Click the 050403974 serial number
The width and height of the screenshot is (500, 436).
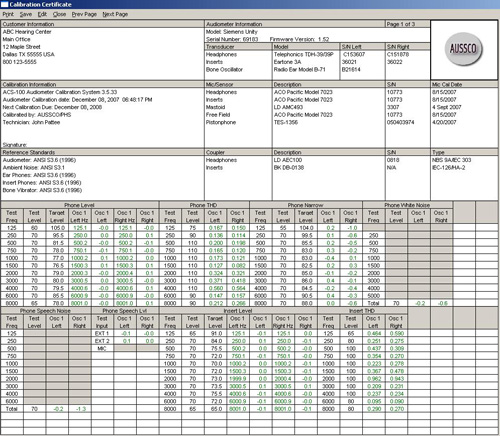400,122
